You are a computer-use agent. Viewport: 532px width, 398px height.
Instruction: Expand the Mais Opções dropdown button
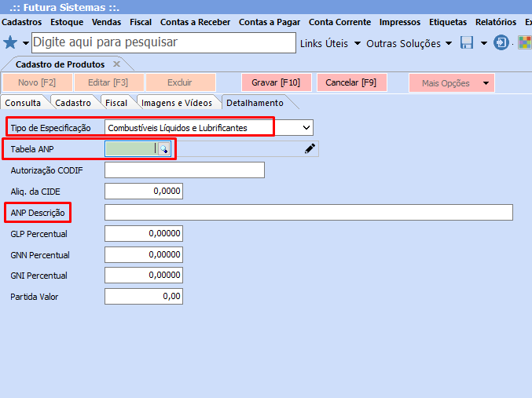pos(486,82)
